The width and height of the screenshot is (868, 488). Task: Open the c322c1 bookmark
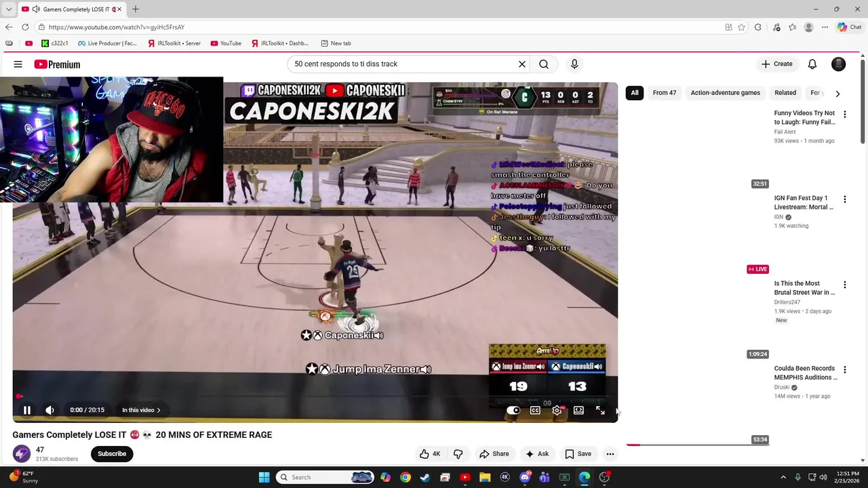(x=55, y=43)
